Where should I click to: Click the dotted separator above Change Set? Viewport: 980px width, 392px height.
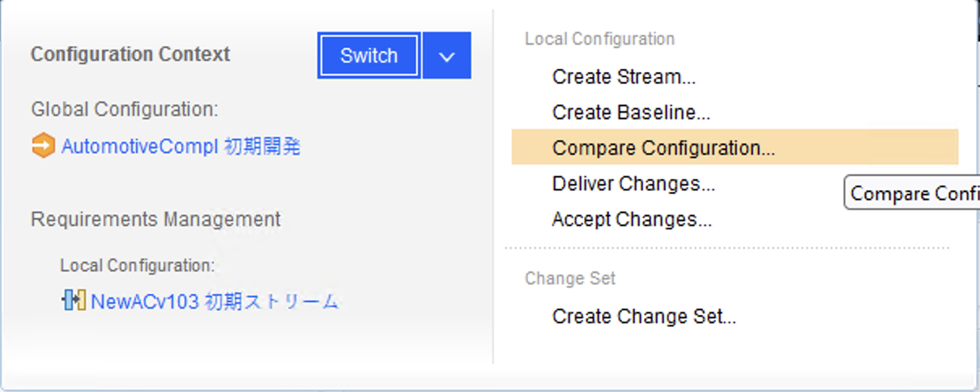726,248
